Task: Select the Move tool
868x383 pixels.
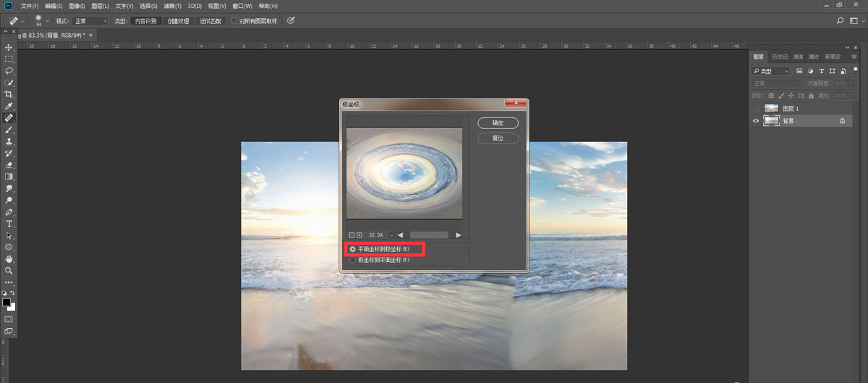Action: [x=9, y=47]
